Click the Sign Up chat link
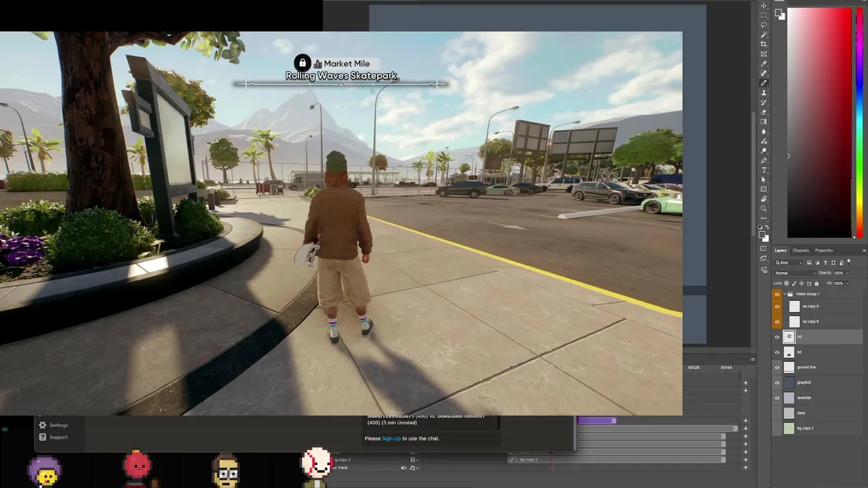The width and height of the screenshot is (868, 488). coord(391,439)
